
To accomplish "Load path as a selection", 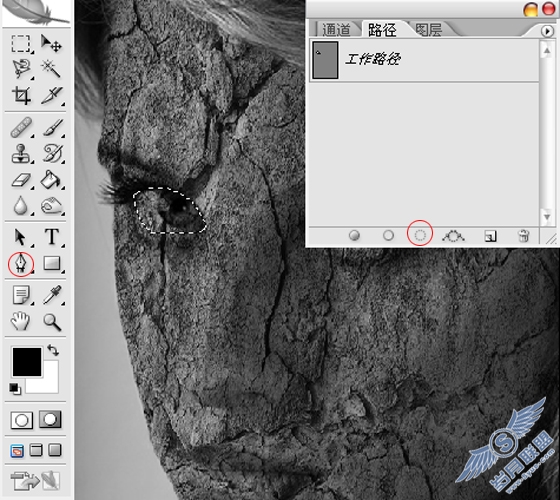I will 420,235.
